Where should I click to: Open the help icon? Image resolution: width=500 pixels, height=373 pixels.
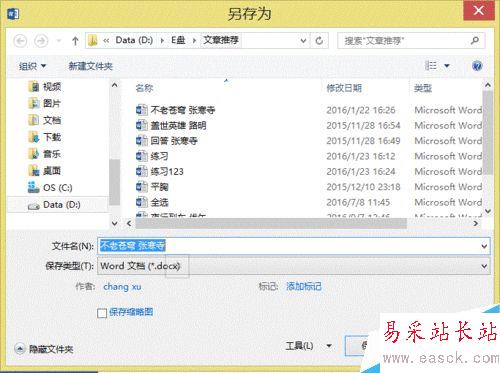click(477, 66)
